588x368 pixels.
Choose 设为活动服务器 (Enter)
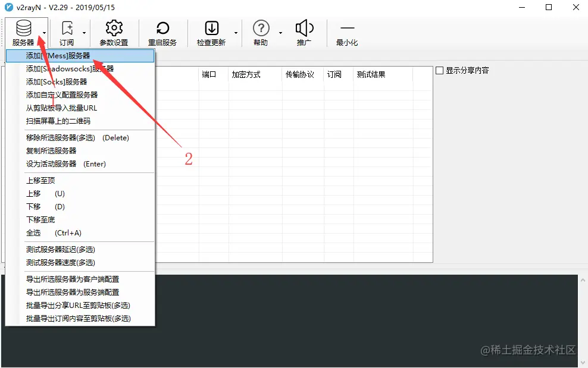pos(80,163)
